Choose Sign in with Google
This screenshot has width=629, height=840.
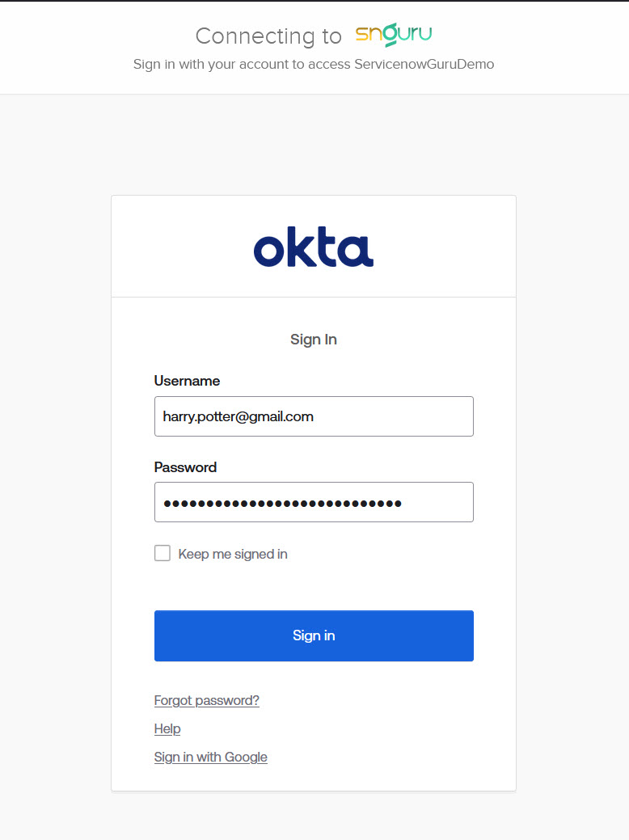click(x=211, y=757)
